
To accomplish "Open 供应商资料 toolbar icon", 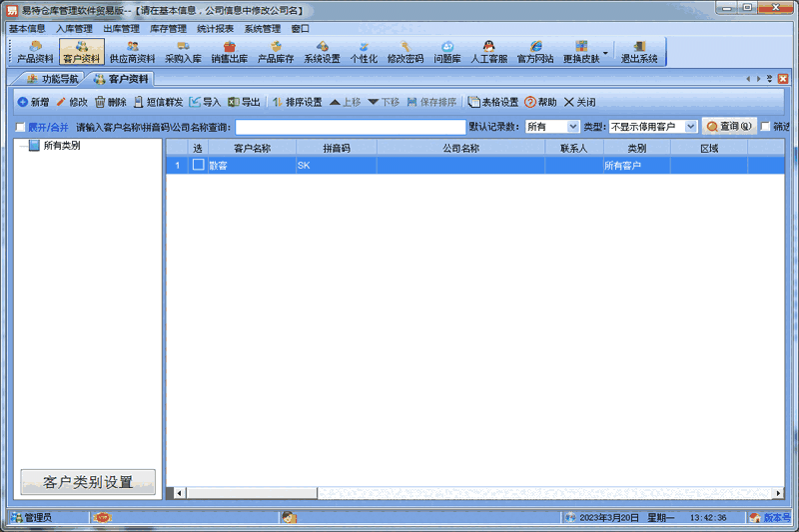I will pos(133,52).
